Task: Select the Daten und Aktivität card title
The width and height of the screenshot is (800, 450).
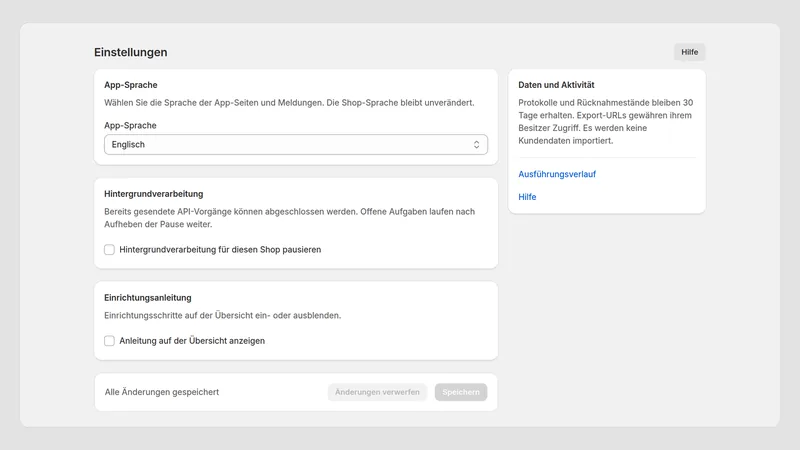Action: tap(556, 85)
